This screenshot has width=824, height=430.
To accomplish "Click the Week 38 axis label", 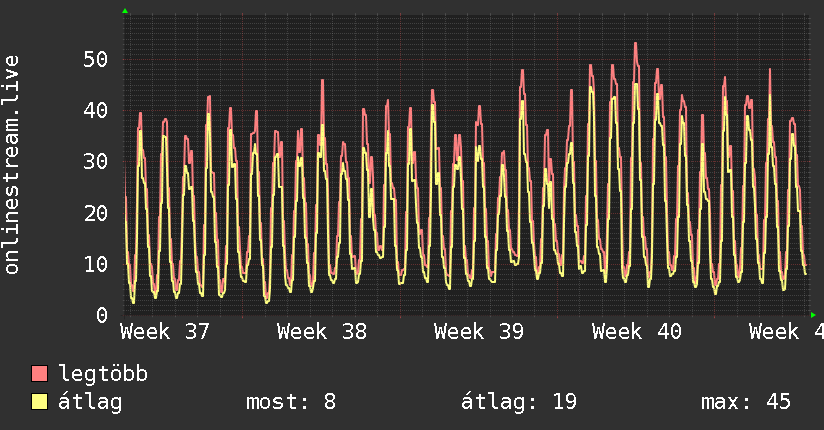I will (x=322, y=332).
